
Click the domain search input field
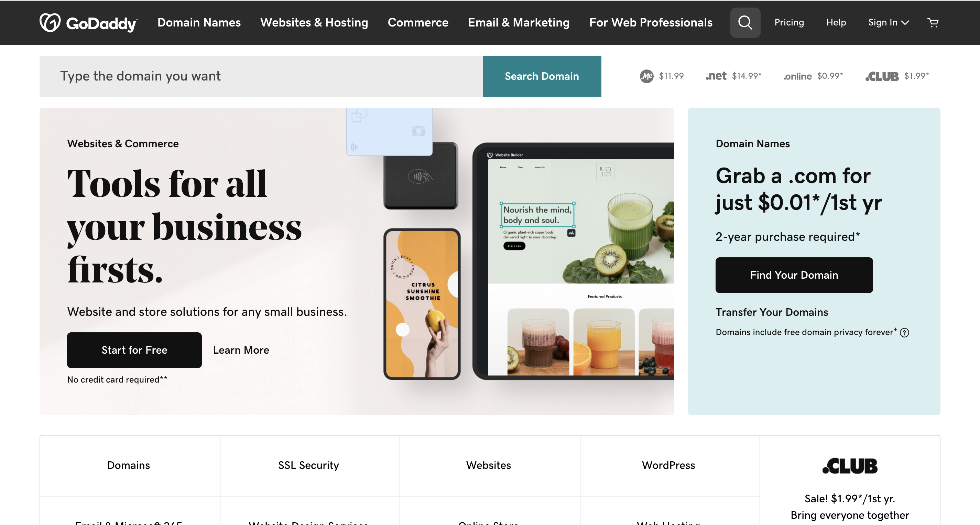pos(261,76)
